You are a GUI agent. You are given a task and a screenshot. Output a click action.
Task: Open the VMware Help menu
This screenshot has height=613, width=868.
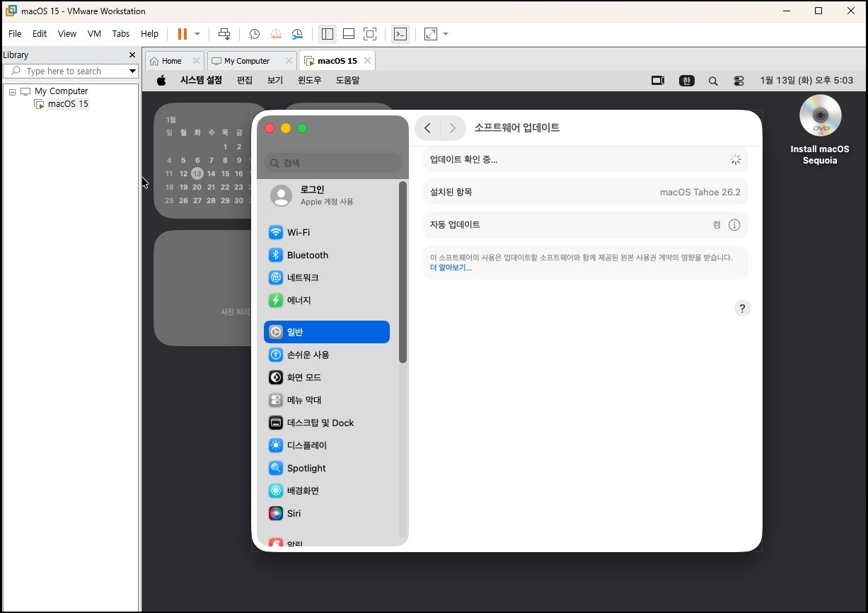(149, 34)
